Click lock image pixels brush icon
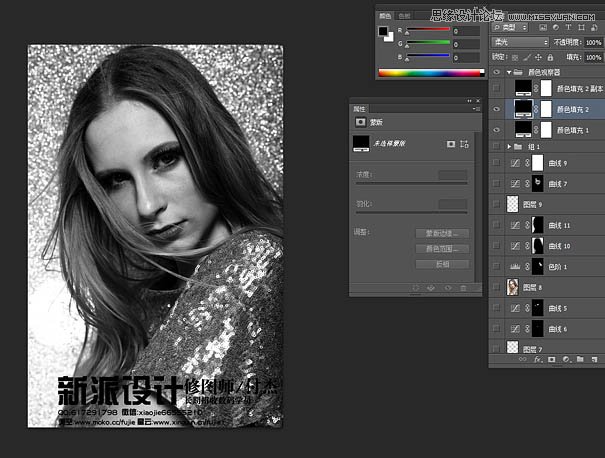The height and width of the screenshot is (458, 605). [527, 57]
